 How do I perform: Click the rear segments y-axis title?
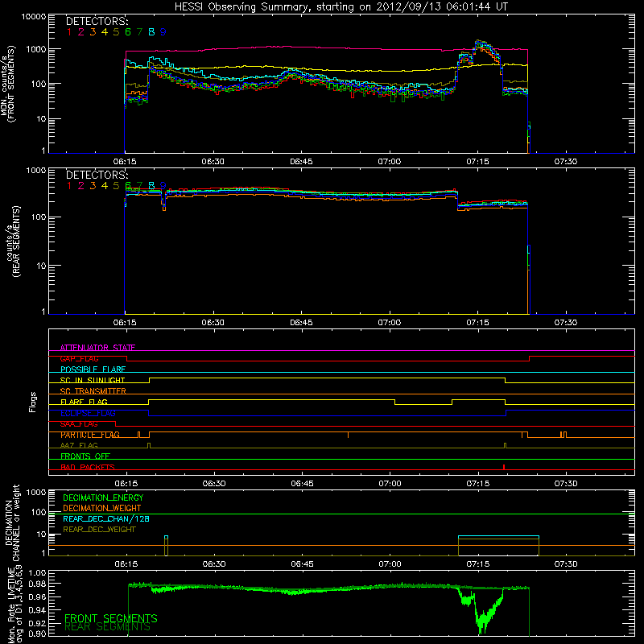click(x=12, y=241)
